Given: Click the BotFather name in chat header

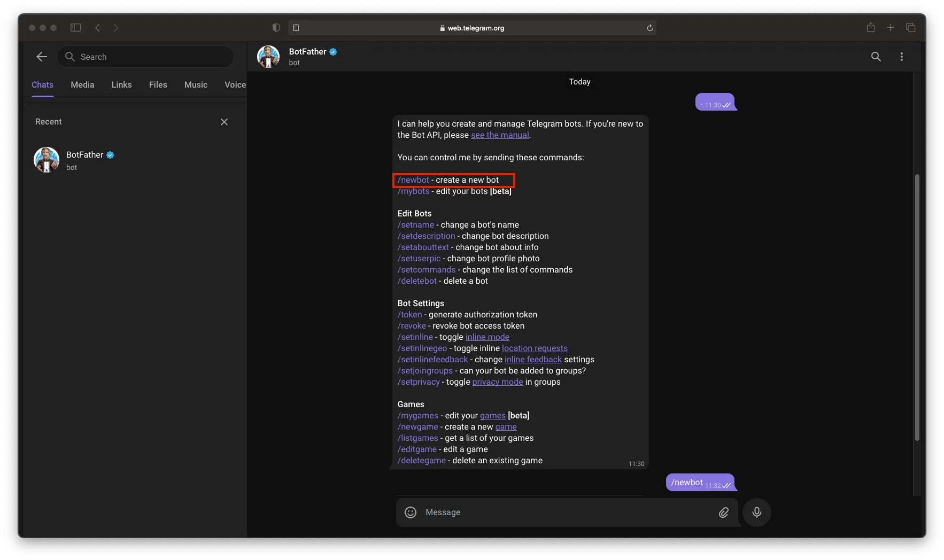Looking at the screenshot, I should pyautogui.click(x=307, y=52).
